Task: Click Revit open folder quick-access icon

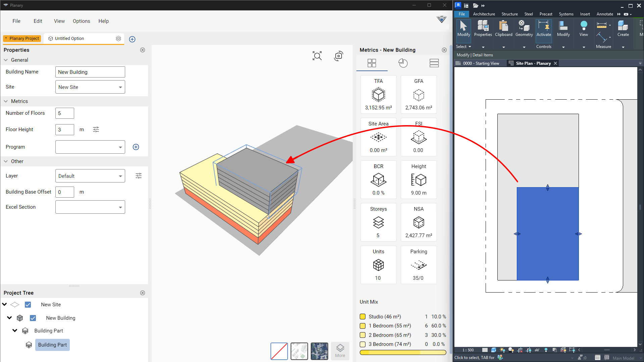Action: (476, 5)
